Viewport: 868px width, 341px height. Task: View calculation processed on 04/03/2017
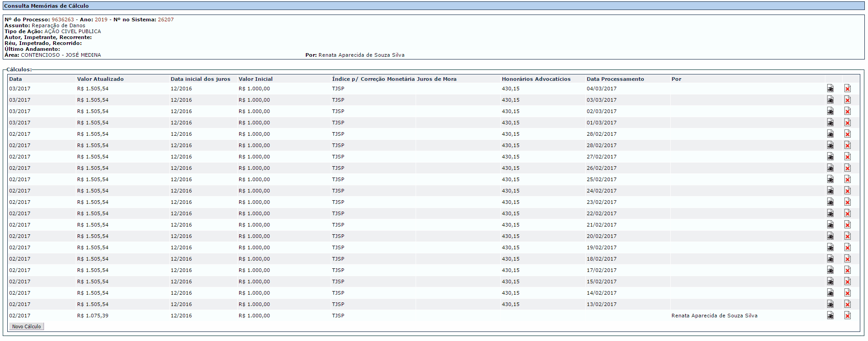830,89
